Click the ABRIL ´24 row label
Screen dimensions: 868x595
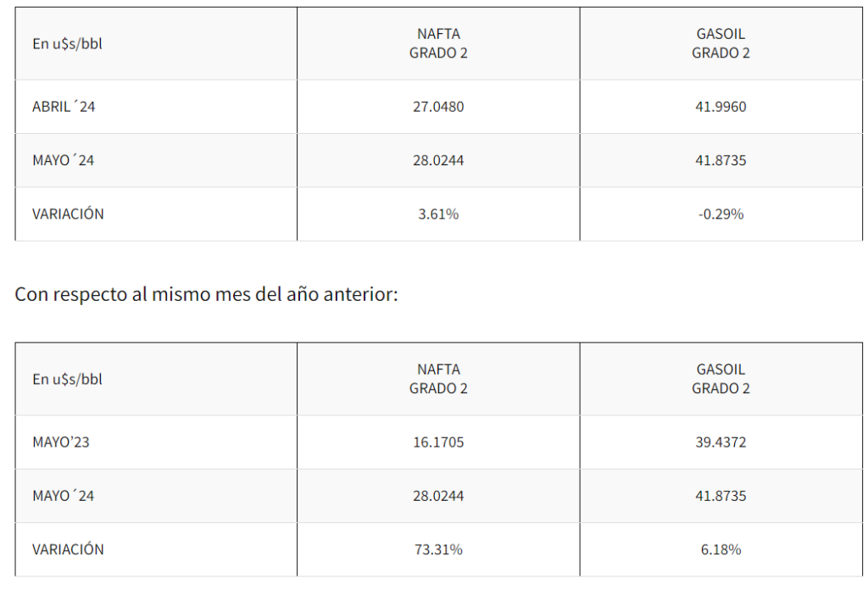coord(63,106)
